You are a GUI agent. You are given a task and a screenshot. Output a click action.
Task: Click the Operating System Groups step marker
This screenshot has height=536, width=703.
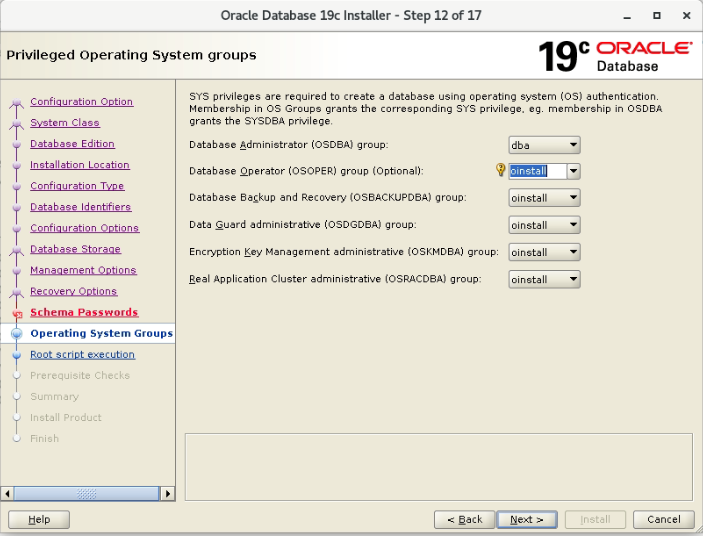[x=17, y=334]
